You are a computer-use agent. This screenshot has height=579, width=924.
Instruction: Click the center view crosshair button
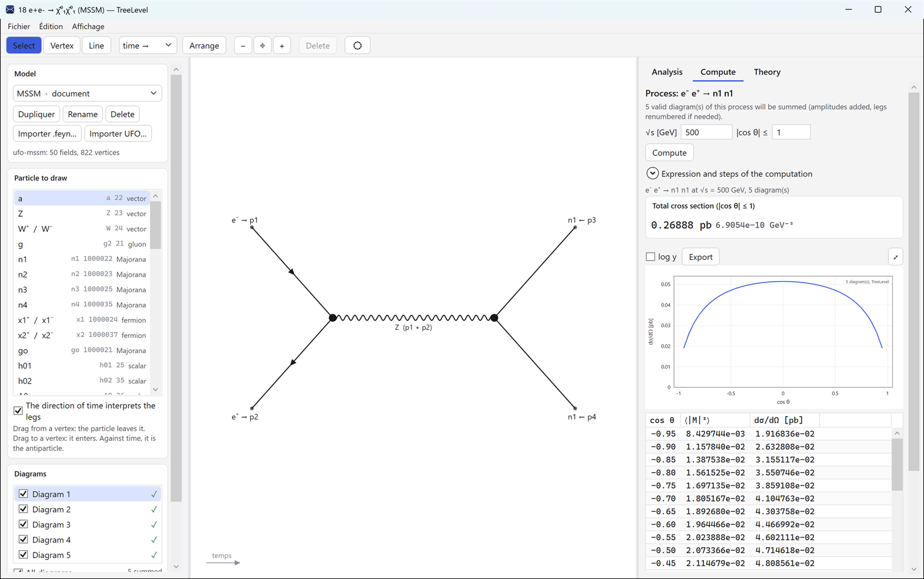pos(262,46)
